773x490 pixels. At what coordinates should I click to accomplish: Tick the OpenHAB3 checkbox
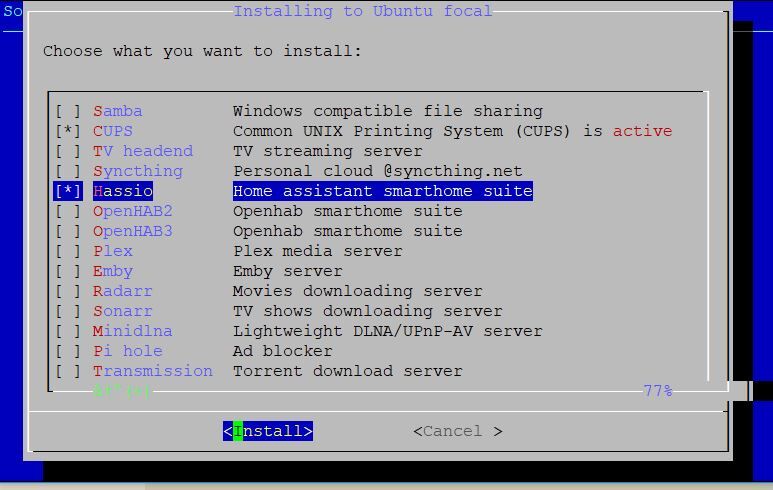point(68,231)
